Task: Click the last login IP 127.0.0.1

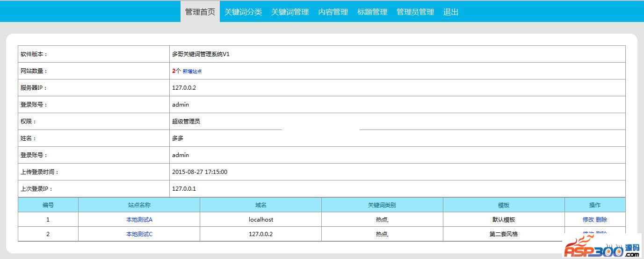Action: click(184, 189)
